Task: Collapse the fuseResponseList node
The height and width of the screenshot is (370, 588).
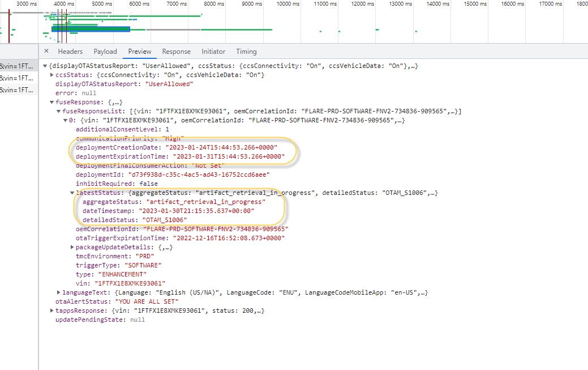Action: [x=59, y=110]
